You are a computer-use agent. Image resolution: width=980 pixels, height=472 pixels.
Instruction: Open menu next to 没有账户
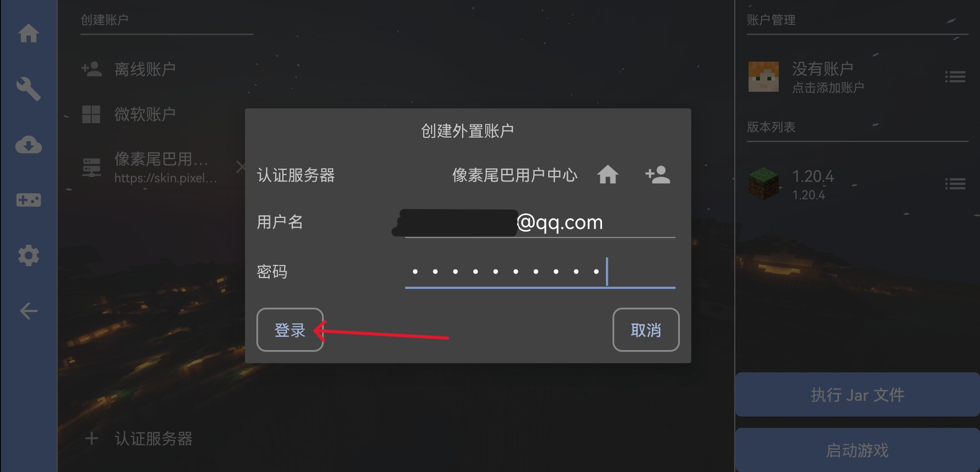click(x=955, y=77)
